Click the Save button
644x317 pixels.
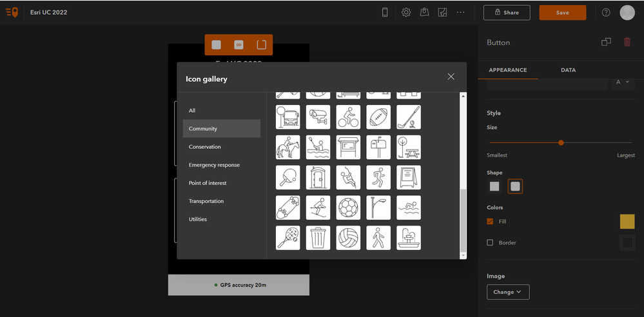coord(562,13)
